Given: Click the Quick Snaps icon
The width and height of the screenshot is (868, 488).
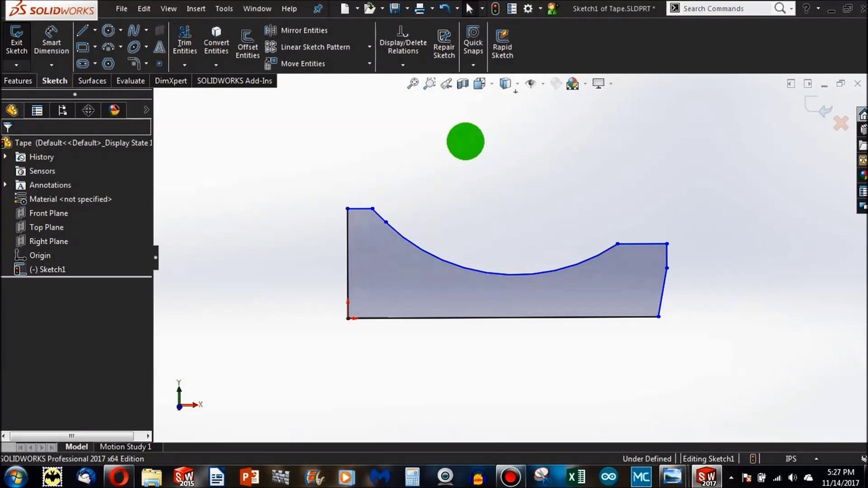Looking at the screenshot, I should pos(473,41).
